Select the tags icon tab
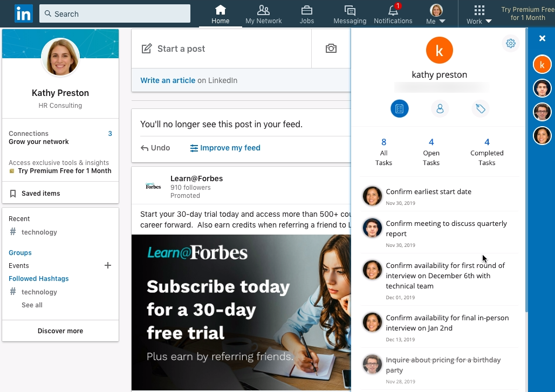Image resolution: width=555 pixels, height=392 pixels. click(x=481, y=108)
